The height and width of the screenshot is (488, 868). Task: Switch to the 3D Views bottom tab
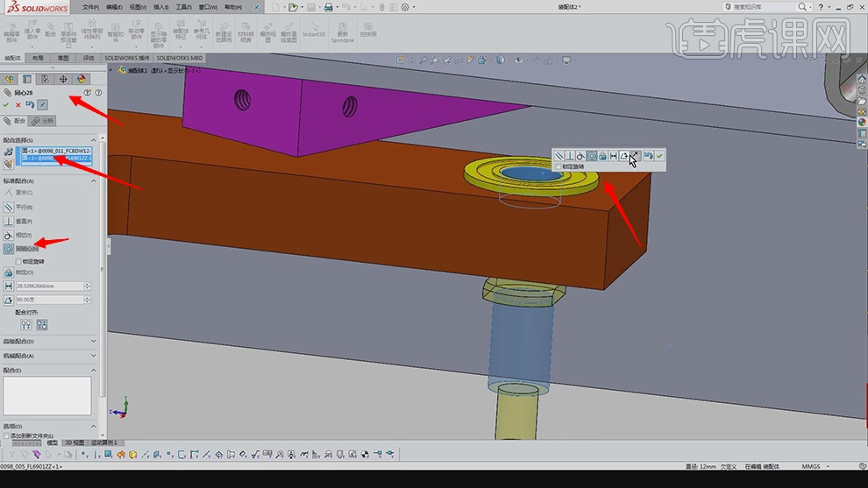point(75,443)
